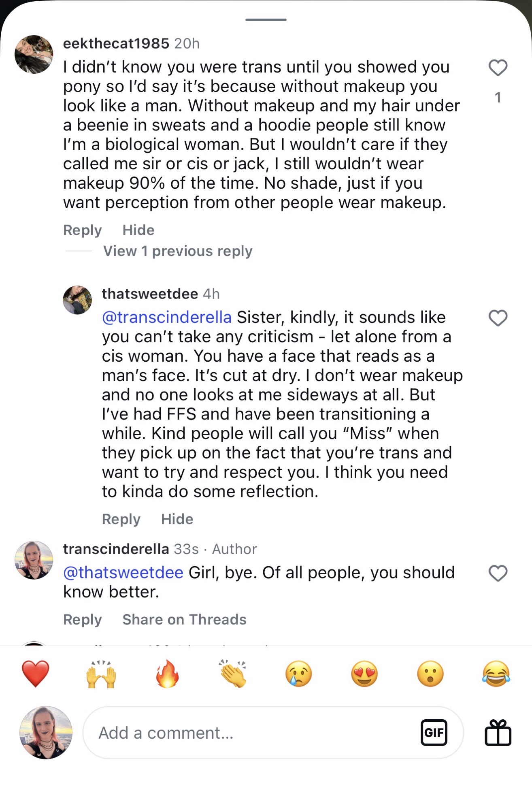
Task: Tap Share on Threads link
Action: tap(184, 620)
